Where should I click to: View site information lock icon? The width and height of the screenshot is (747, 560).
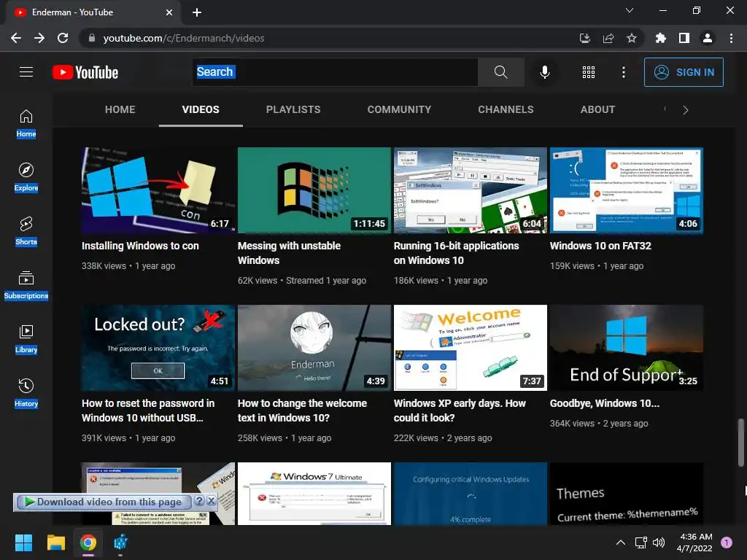tap(92, 38)
